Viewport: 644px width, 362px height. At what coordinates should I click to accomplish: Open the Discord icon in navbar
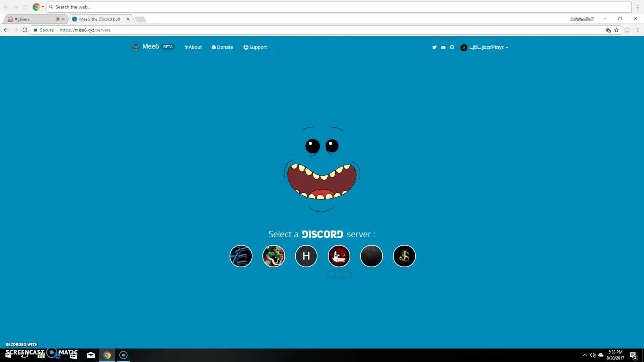pos(443,47)
